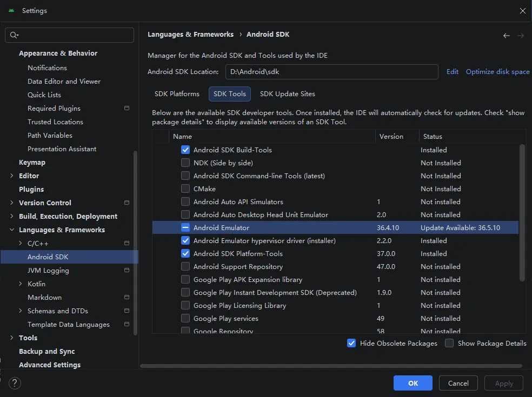The image size is (532, 397).
Task: Click the Android SDK Location path field
Action: pyautogui.click(x=331, y=72)
